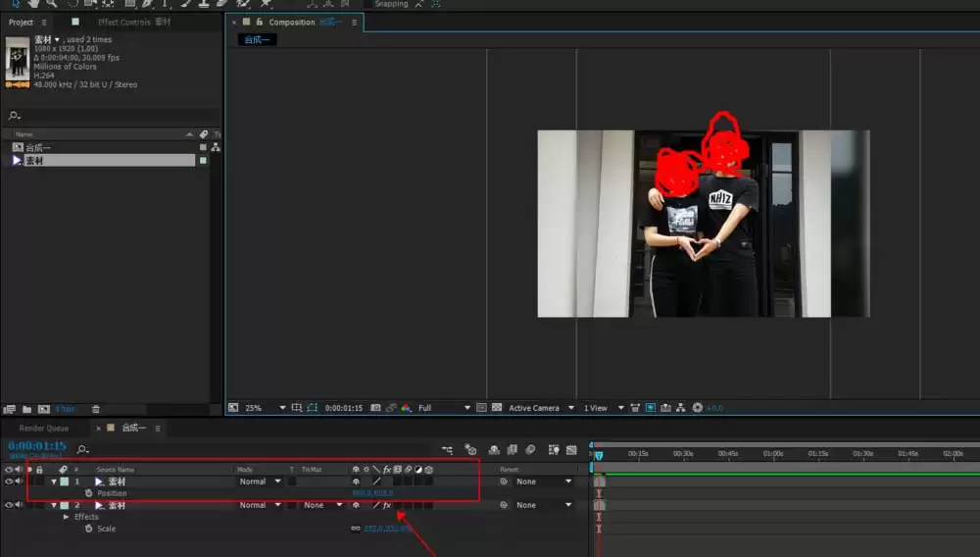Toggle the transparency grid icon
Screen dimensions: 980x557
click(x=497, y=408)
